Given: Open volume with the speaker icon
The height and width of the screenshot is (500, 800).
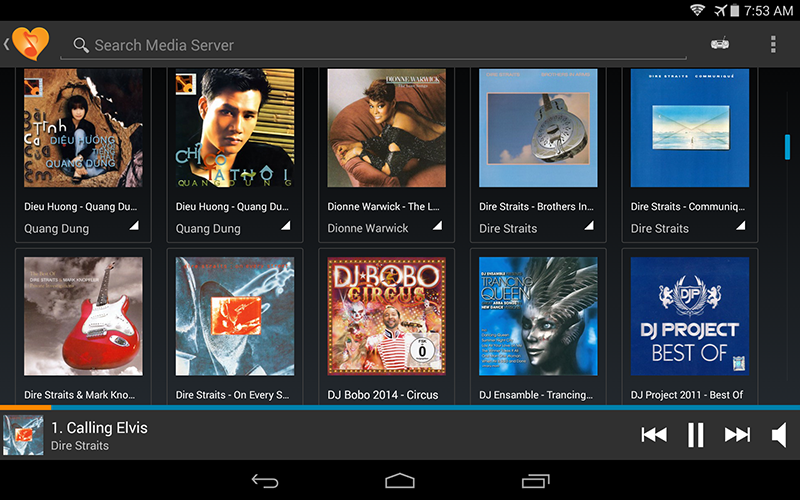Looking at the screenshot, I should 779,435.
